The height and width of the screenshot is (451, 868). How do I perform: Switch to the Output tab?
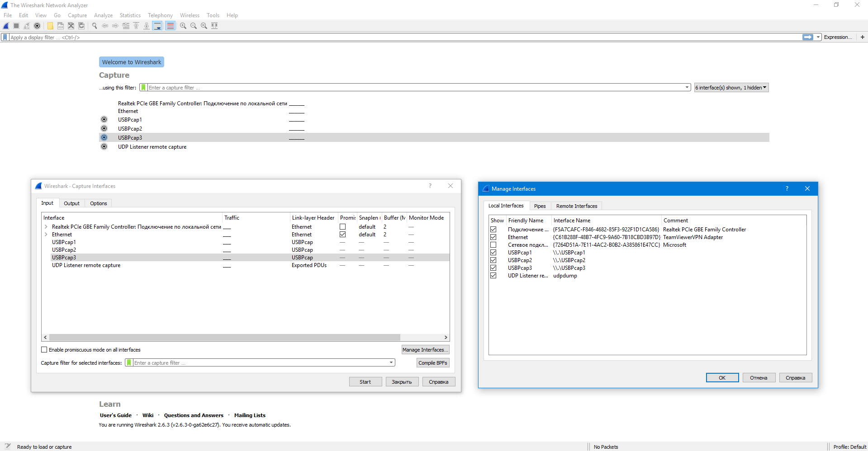[71, 203]
